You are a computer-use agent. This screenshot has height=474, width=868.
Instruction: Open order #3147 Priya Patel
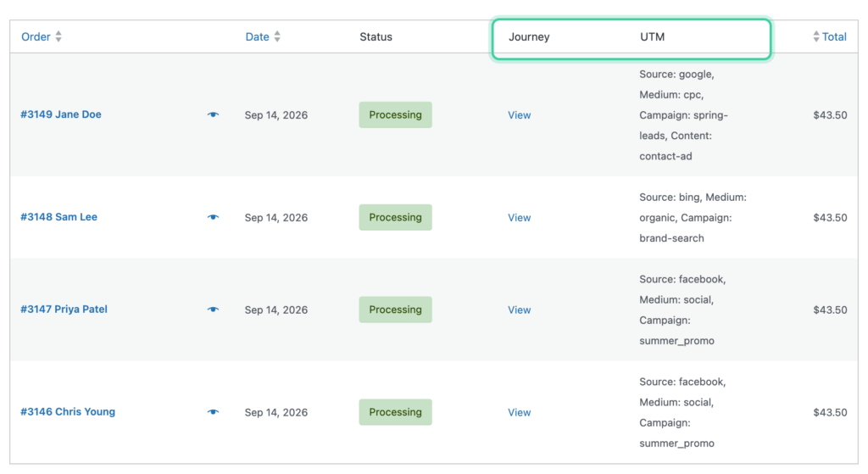point(64,309)
